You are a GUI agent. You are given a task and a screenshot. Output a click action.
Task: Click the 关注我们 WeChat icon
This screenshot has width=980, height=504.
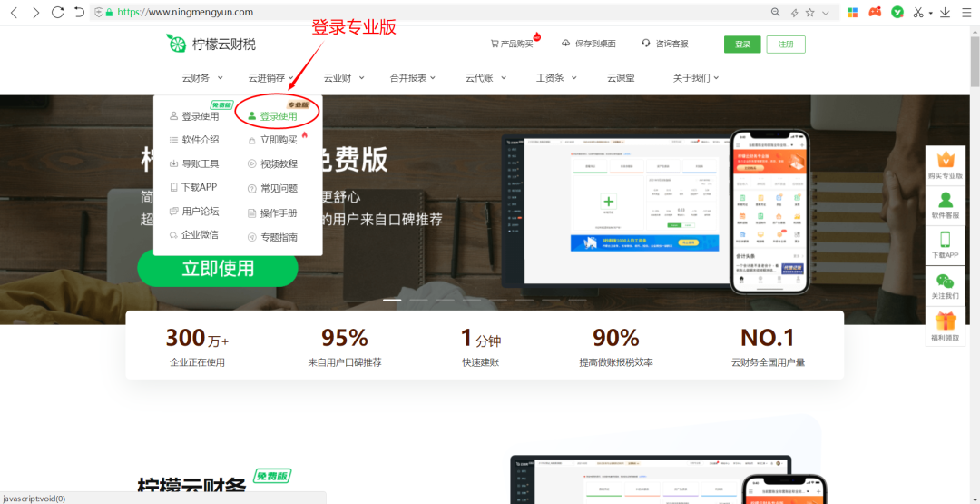tap(946, 281)
